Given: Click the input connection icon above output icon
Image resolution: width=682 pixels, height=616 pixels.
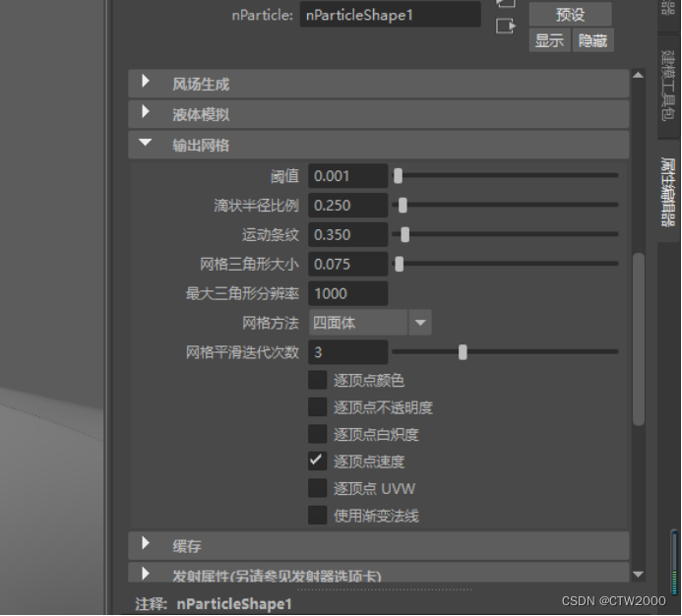Looking at the screenshot, I should 506,4.
